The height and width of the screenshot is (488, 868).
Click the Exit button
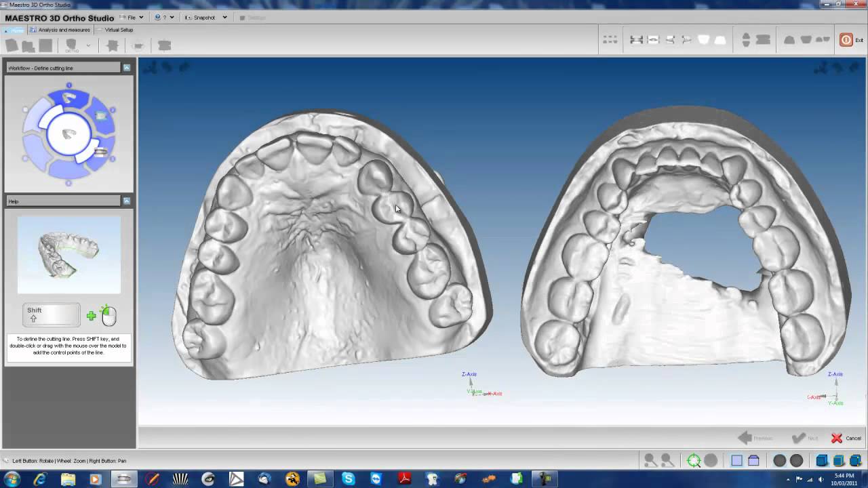pyautogui.click(x=852, y=40)
